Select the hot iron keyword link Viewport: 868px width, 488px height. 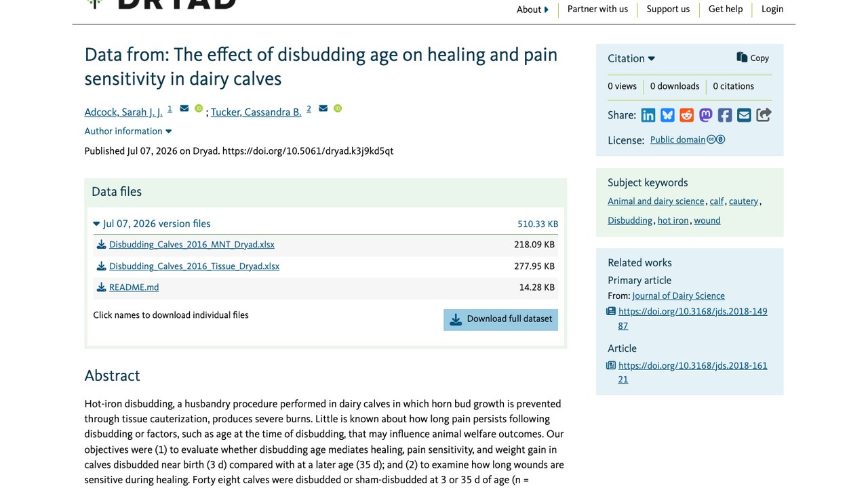pyautogui.click(x=673, y=220)
